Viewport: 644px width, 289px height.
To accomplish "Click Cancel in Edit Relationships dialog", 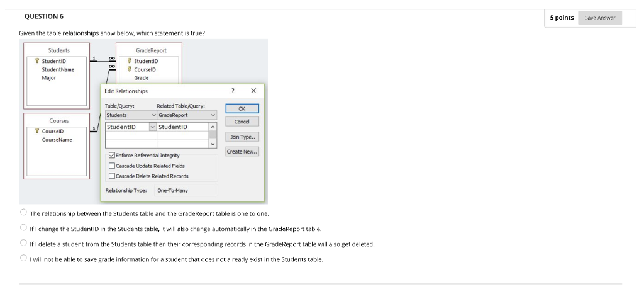I will point(242,122).
